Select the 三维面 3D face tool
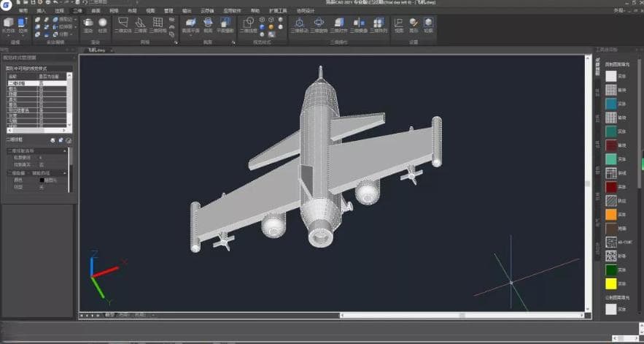Viewport: 644px width, 344px height. [x=140, y=25]
